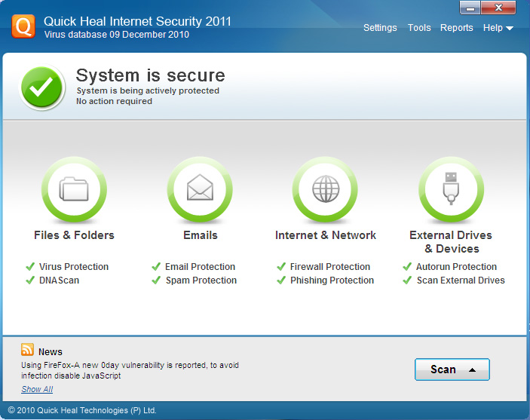Close the Quick Heal window

tap(498, 8)
